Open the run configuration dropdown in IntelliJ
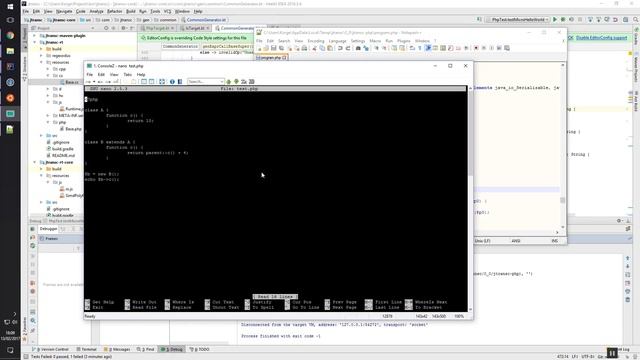The image size is (640, 360). (x=519, y=19)
